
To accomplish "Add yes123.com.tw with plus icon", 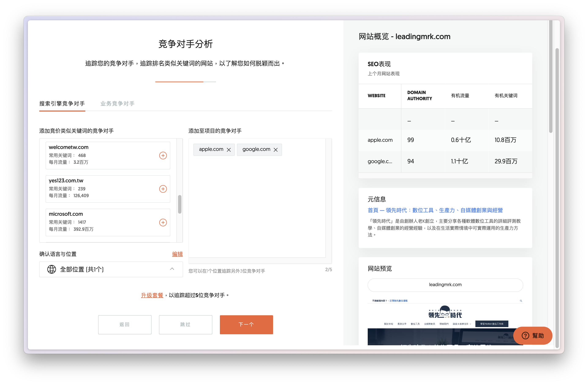I will click(x=163, y=189).
